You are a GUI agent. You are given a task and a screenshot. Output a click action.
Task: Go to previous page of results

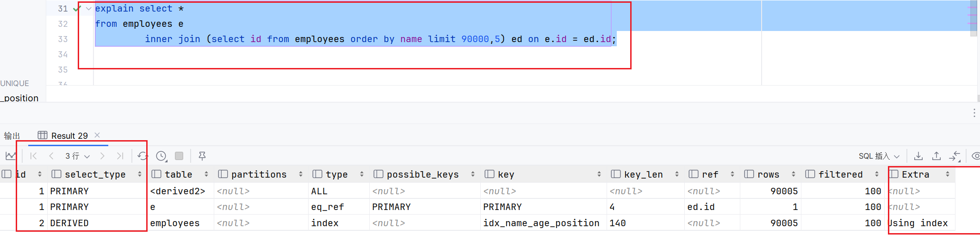click(51, 156)
